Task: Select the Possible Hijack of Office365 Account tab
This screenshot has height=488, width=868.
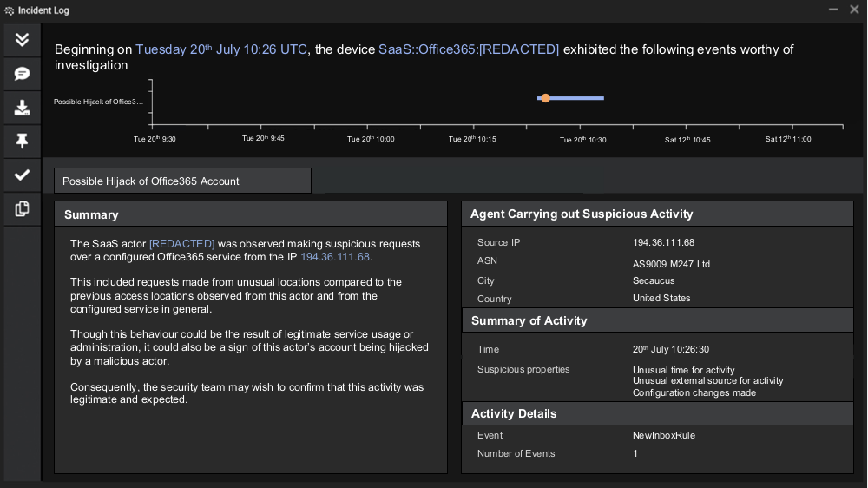Action: coord(182,181)
